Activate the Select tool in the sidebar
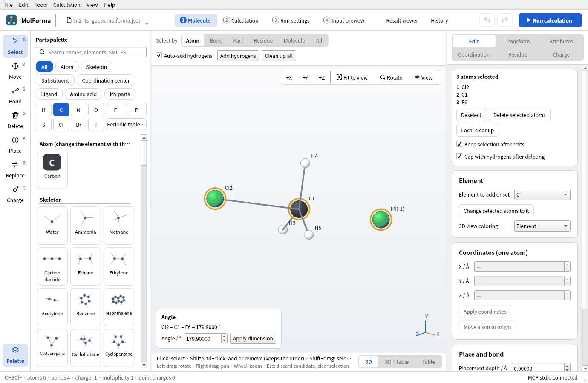The width and height of the screenshot is (588, 383). tap(15, 46)
